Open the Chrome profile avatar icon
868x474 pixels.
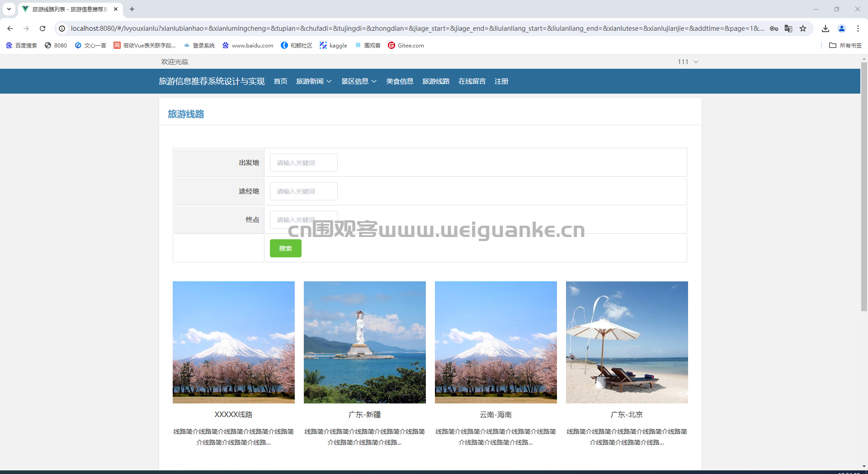[x=842, y=28]
